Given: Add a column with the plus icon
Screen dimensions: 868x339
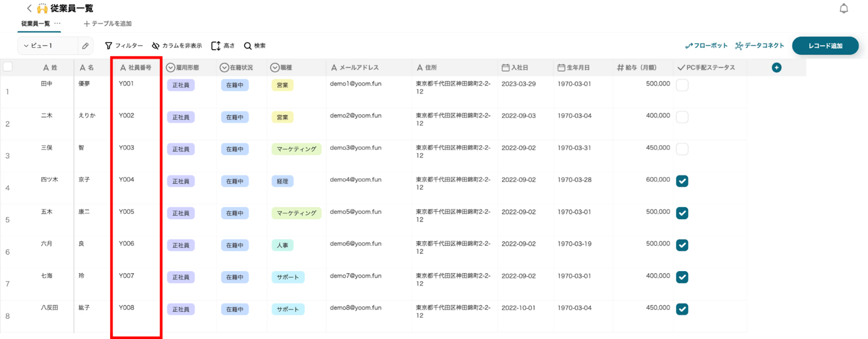Looking at the screenshot, I should (x=776, y=68).
